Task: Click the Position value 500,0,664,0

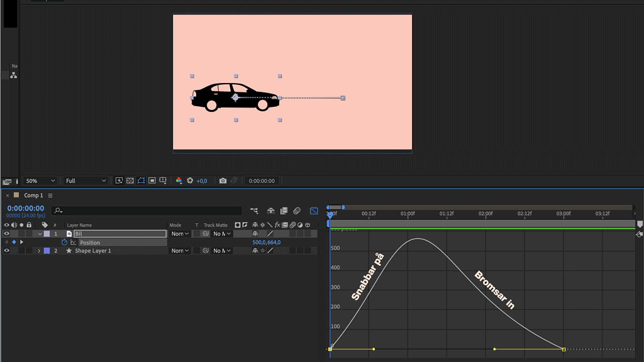Action: tap(267, 242)
